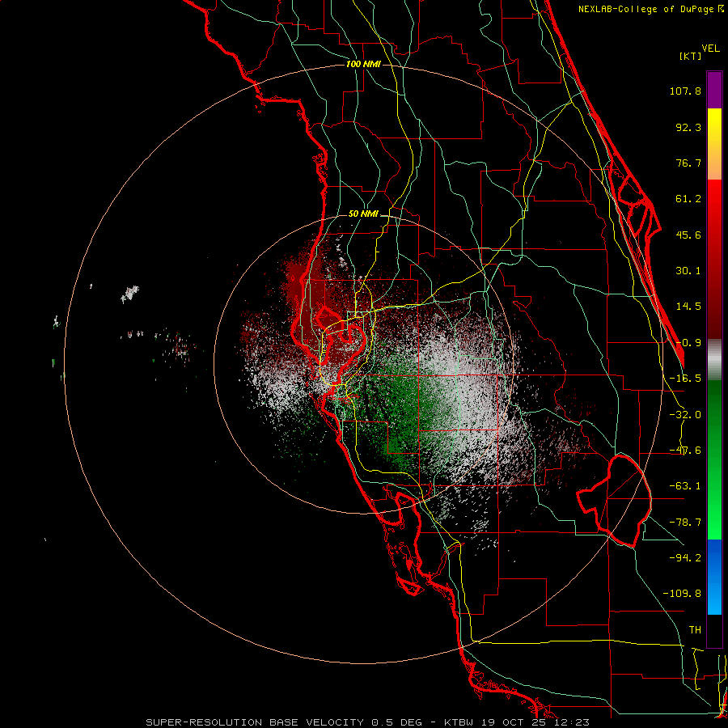Click the small gray echo offshore in the Gulf

coord(130,294)
